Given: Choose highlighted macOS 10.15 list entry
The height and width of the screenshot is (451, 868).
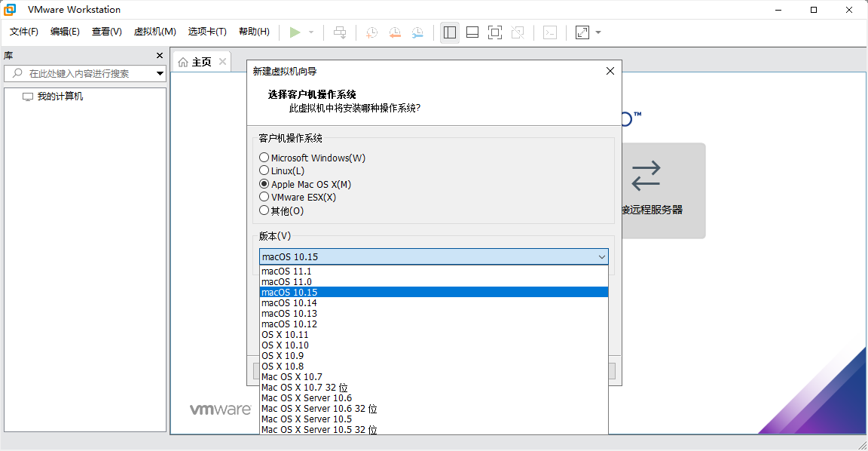Looking at the screenshot, I should pos(434,292).
